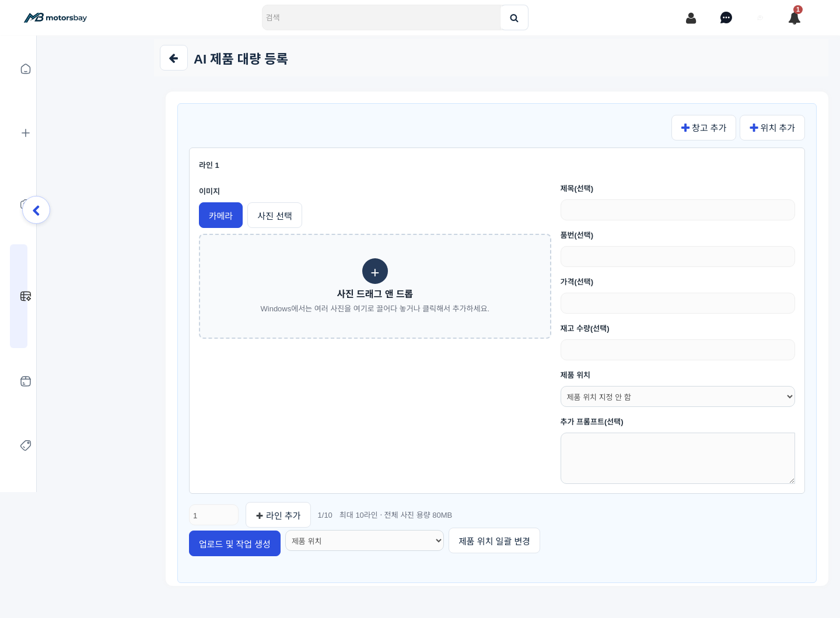Click 위치 추가 button
This screenshot has height=618, width=840.
pyautogui.click(x=772, y=128)
